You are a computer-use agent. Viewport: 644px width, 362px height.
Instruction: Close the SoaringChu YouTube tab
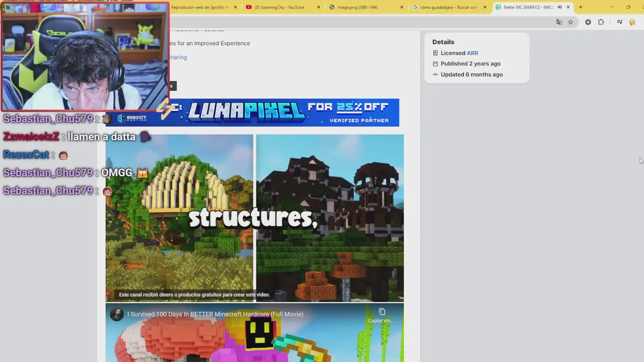click(x=319, y=7)
